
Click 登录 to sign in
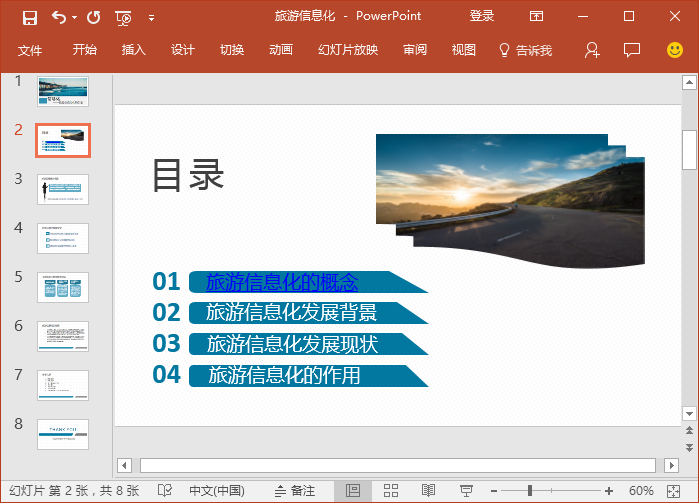pyautogui.click(x=481, y=16)
